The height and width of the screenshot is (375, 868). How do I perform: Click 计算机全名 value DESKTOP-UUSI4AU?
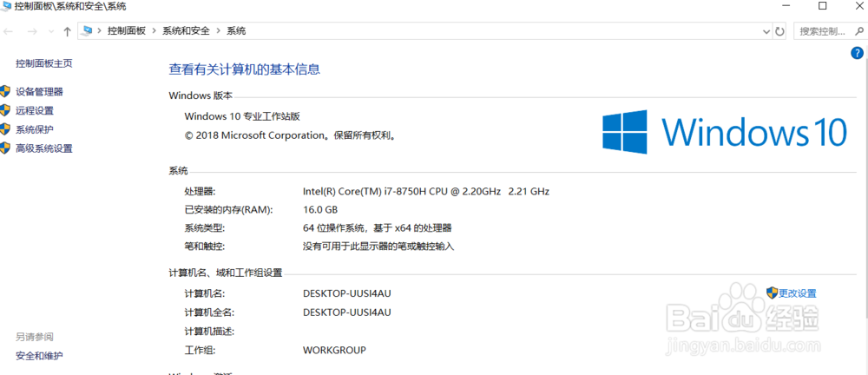pos(347,312)
